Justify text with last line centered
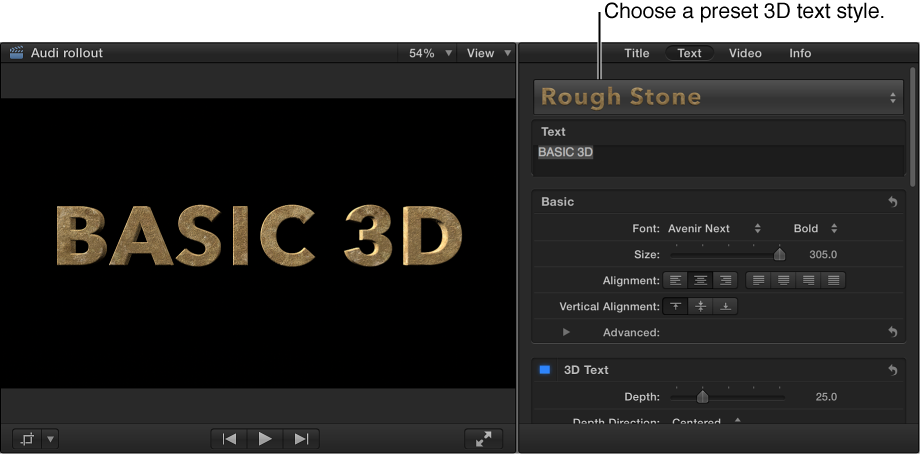The image size is (920, 454). tap(784, 280)
